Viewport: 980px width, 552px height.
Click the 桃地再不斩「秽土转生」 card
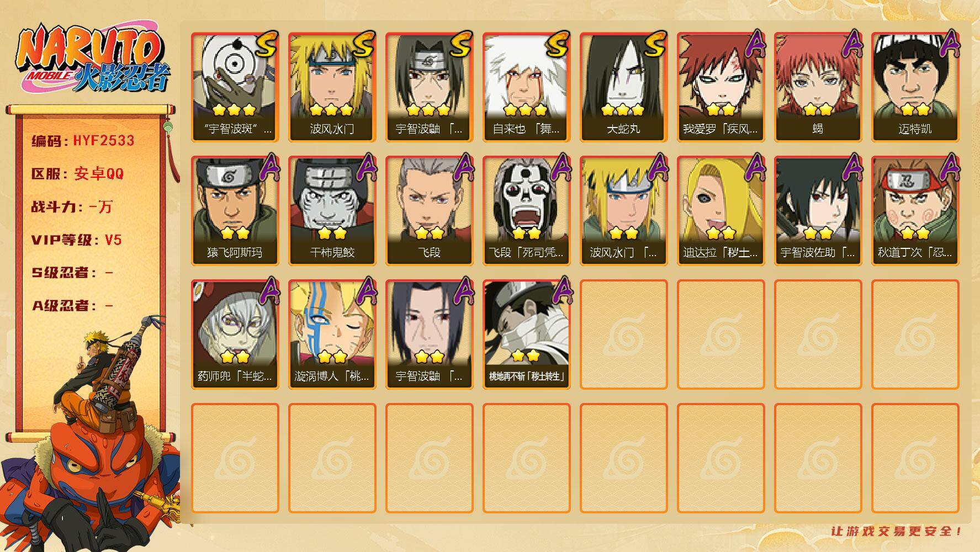tap(526, 334)
